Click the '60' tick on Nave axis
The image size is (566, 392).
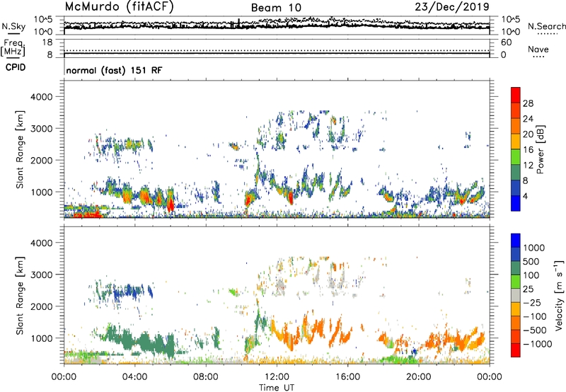pos(506,42)
